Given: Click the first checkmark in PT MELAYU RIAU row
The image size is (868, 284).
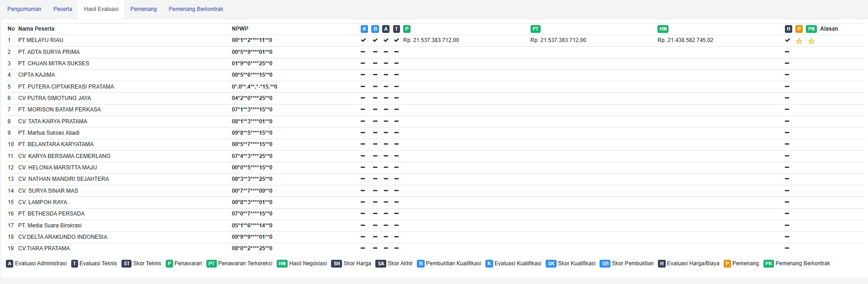Looking at the screenshot, I should [x=363, y=40].
